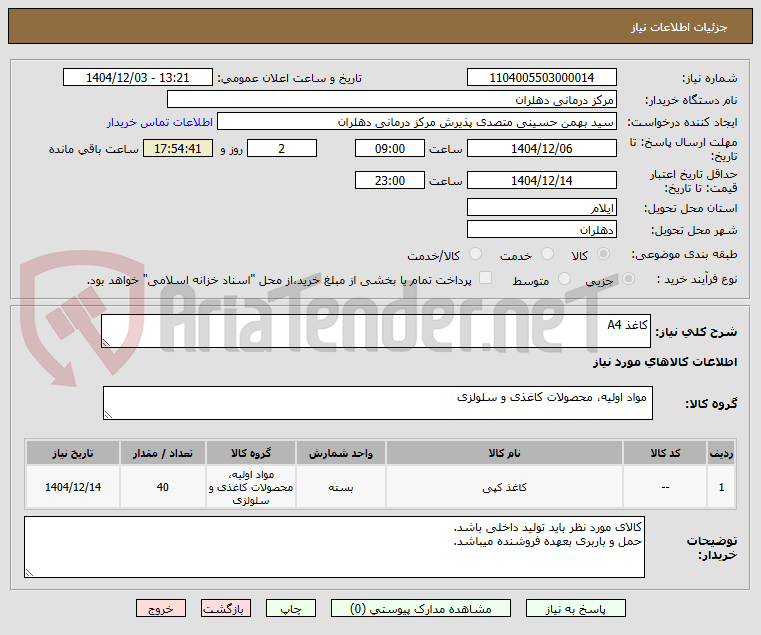Select the خدمت radio button

pos(547,254)
